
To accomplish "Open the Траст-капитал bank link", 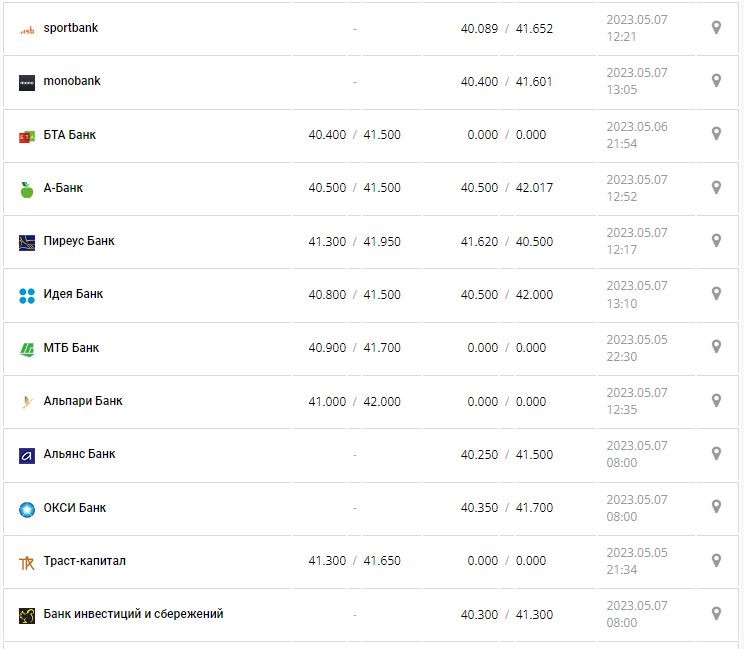I will (x=85, y=561).
